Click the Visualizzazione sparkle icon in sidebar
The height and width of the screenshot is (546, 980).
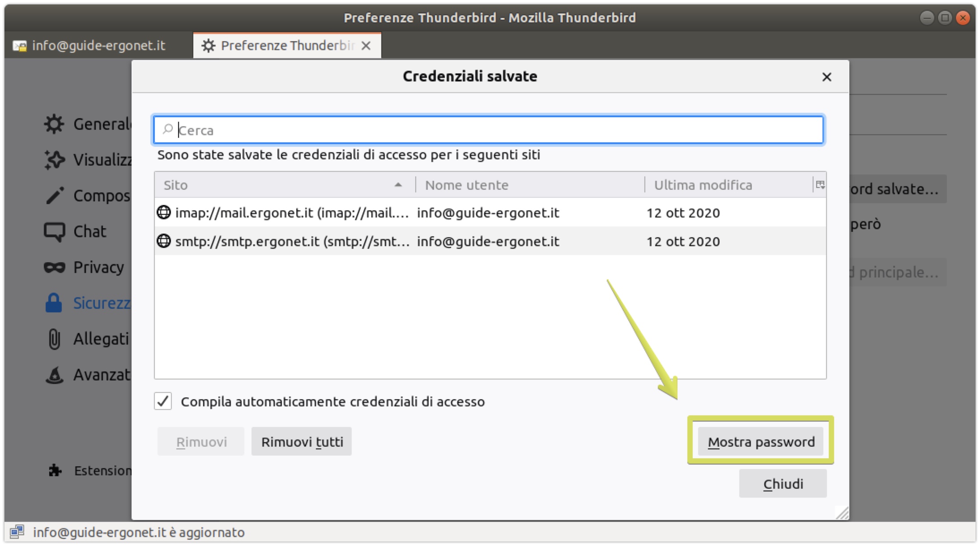tap(54, 160)
